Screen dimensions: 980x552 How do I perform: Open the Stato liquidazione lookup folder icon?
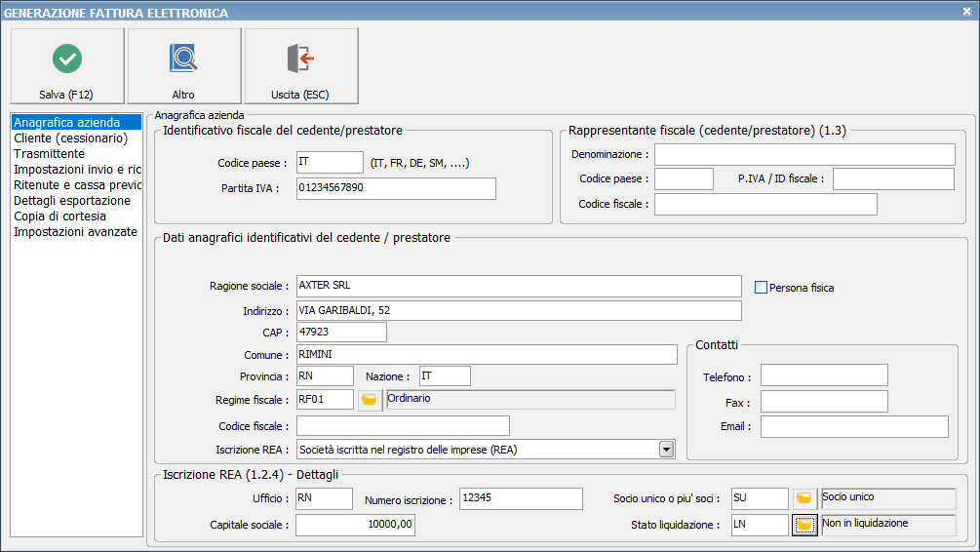(804, 525)
